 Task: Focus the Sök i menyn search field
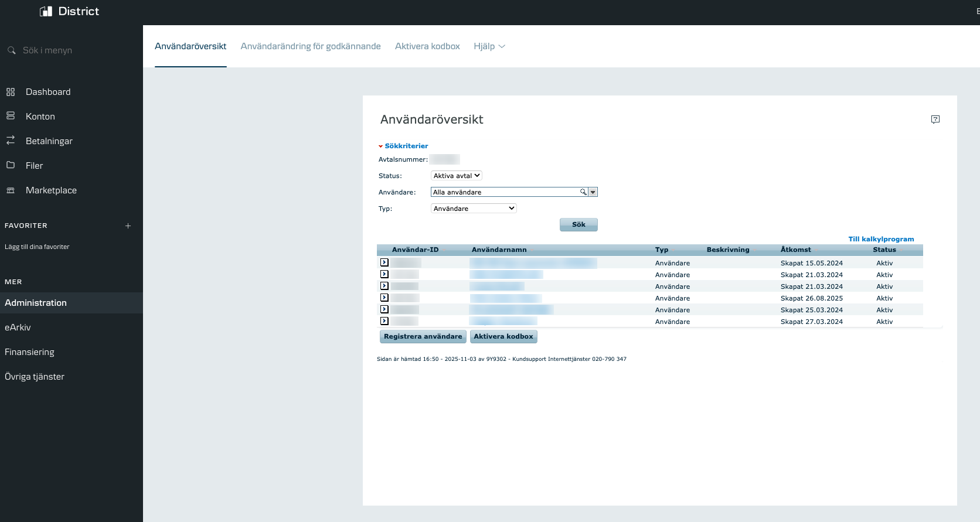coord(47,50)
